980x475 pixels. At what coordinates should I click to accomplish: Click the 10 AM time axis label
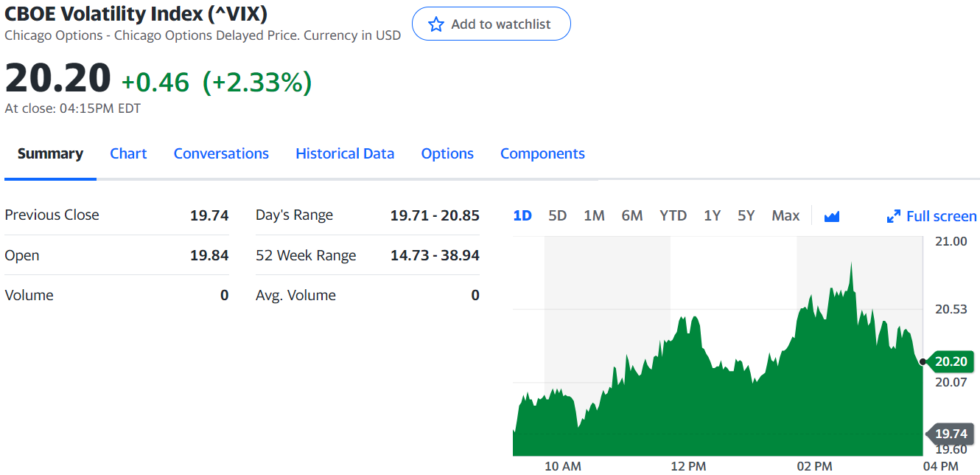(x=563, y=466)
